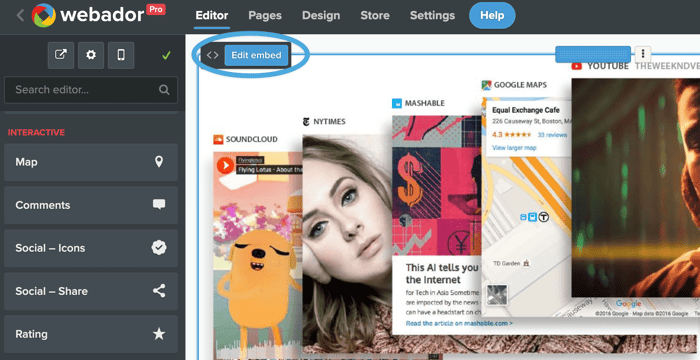Click the Equal Exchange Cafe title
Screen dimensions: 700x360
525,110
